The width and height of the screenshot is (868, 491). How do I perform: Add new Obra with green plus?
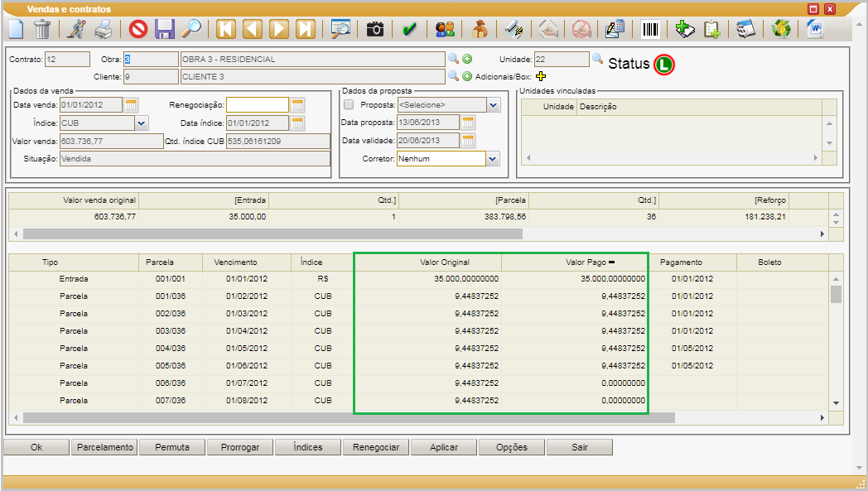point(467,60)
